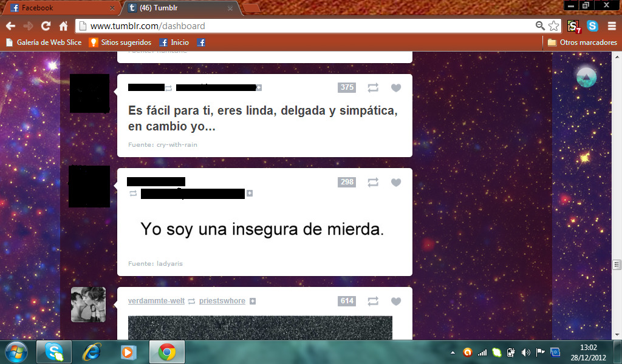This screenshot has height=364, width=622.
Task: View the 375 notes count
Action: 347,87
